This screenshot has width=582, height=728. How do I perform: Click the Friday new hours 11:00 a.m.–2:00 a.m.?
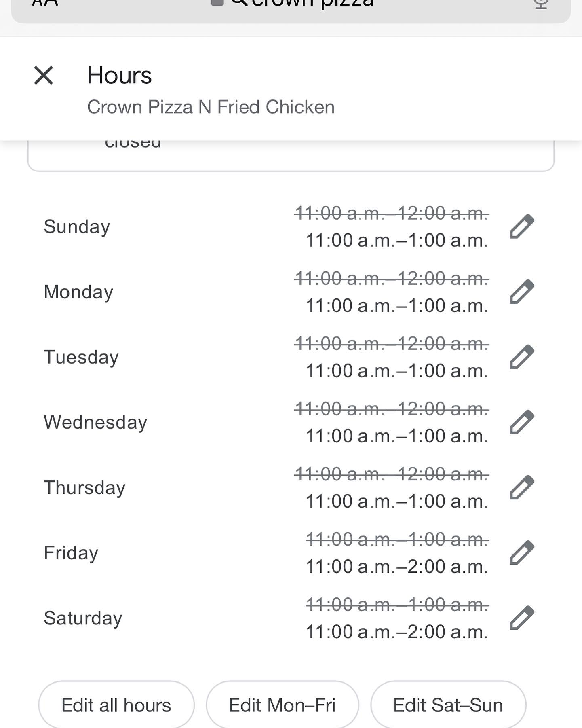[397, 566]
